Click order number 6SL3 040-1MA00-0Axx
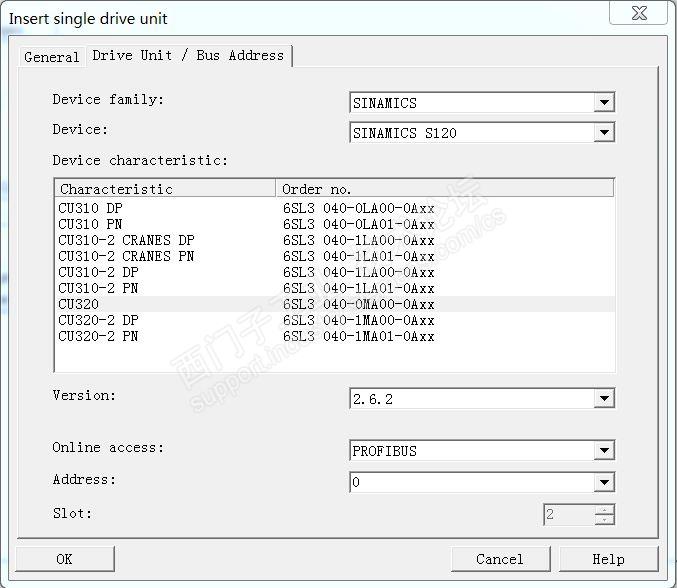The height and width of the screenshot is (588, 677). click(358, 320)
